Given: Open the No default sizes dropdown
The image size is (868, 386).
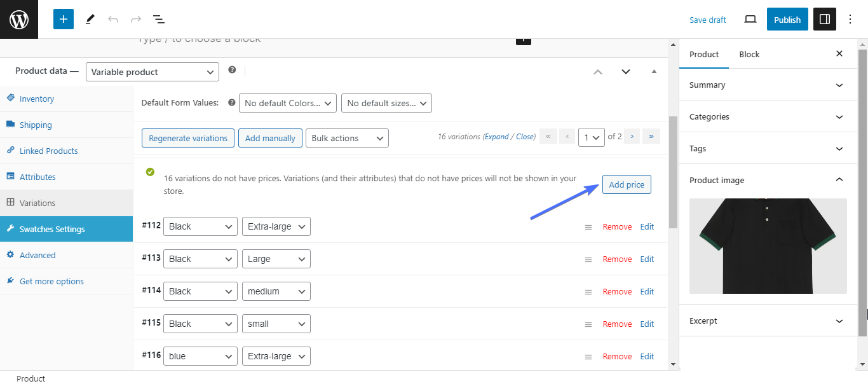Looking at the screenshot, I should point(386,103).
